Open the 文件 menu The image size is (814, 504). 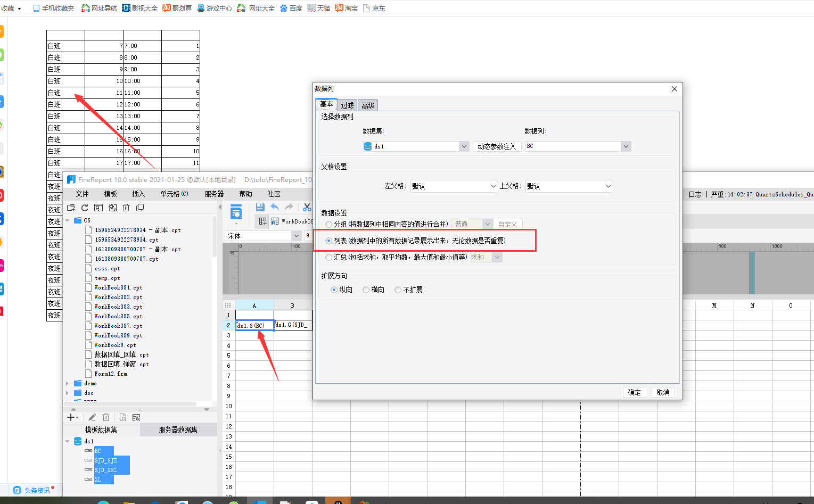click(82, 194)
